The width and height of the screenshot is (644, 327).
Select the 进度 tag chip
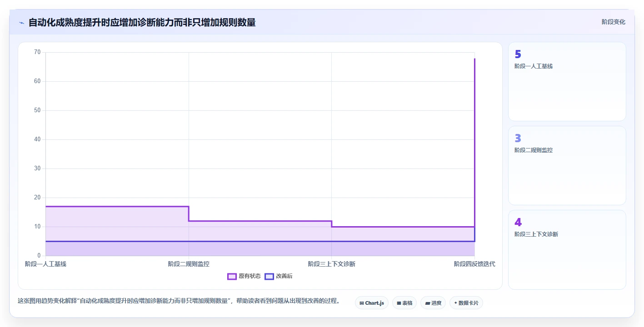[x=433, y=303]
